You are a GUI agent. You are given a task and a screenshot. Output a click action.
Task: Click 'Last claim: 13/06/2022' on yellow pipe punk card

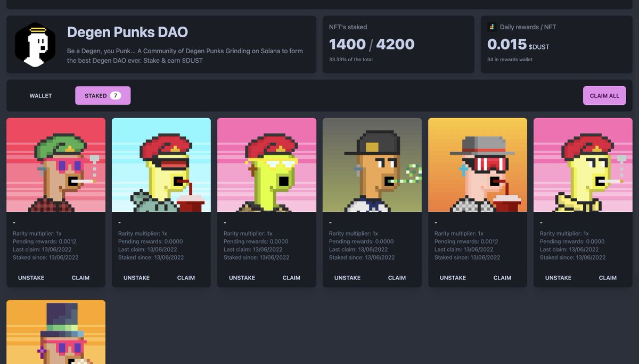pyautogui.click(x=569, y=250)
